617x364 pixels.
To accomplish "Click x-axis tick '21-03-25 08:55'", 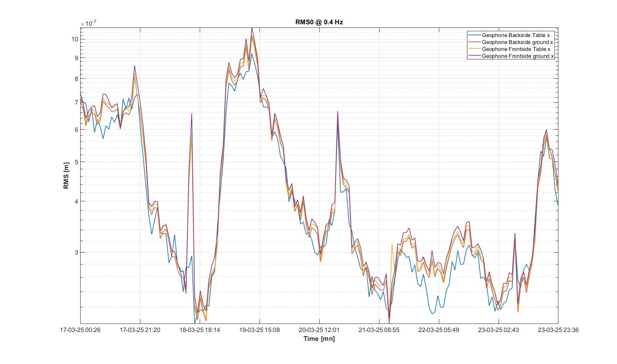I will (379, 330).
